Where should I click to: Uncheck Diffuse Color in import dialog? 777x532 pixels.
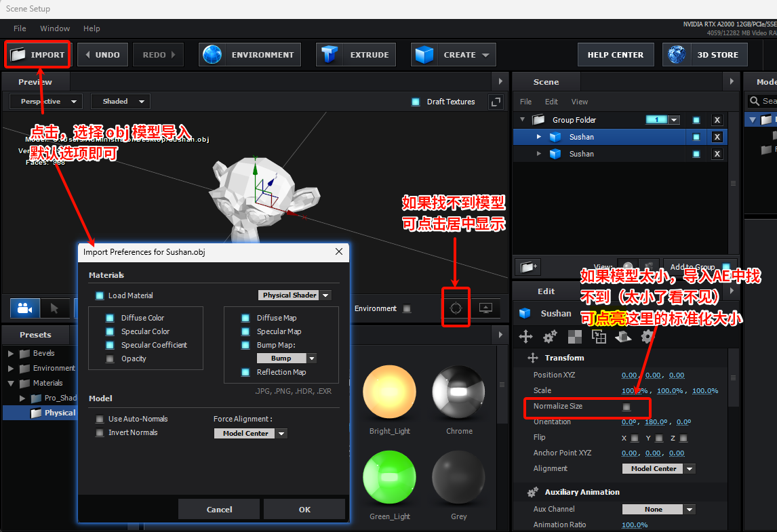point(110,318)
